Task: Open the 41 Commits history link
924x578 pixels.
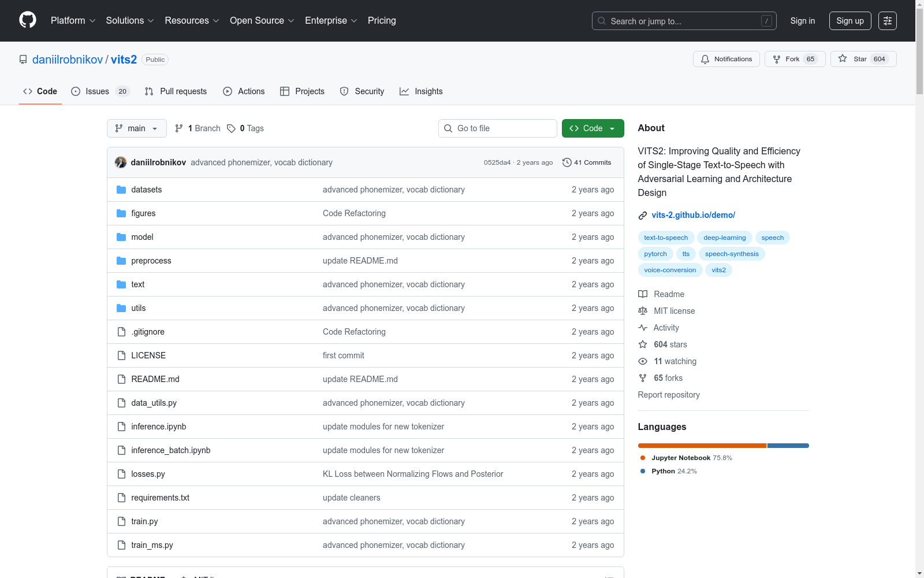Action: (x=587, y=162)
